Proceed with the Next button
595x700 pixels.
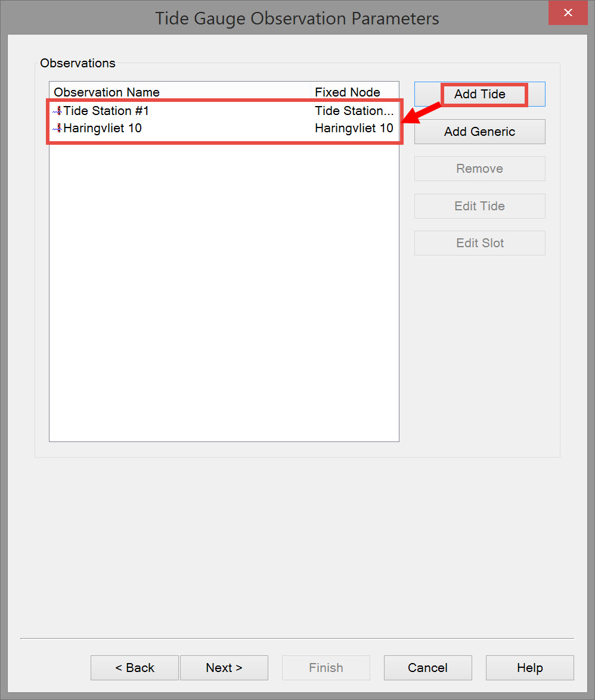click(x=224, y=668)
